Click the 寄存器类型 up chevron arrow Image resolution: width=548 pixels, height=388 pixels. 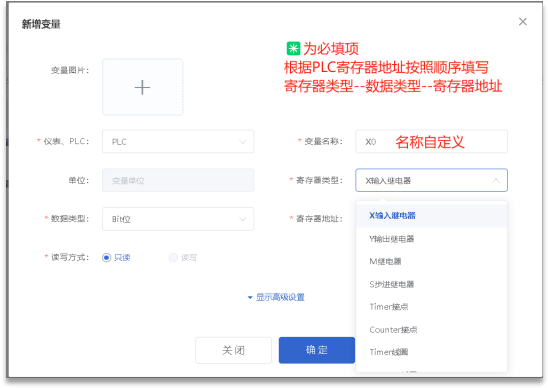coord(496,180)
